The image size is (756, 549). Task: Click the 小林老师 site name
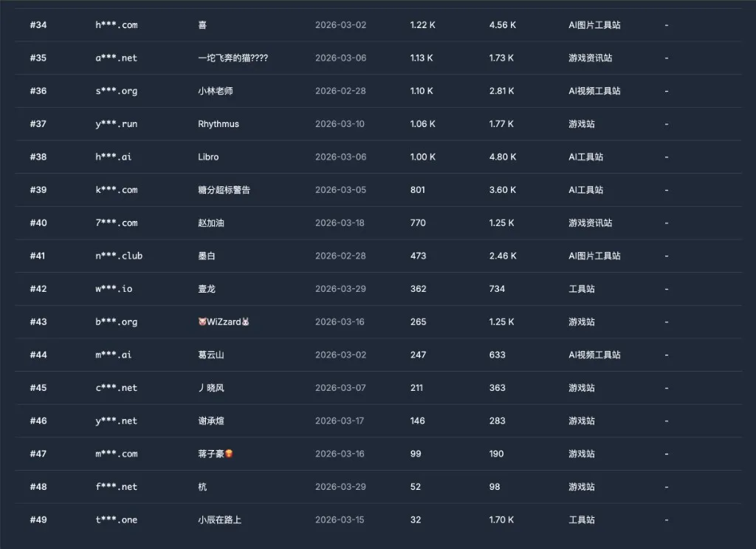pyautogui.click(x=216, y=90)
